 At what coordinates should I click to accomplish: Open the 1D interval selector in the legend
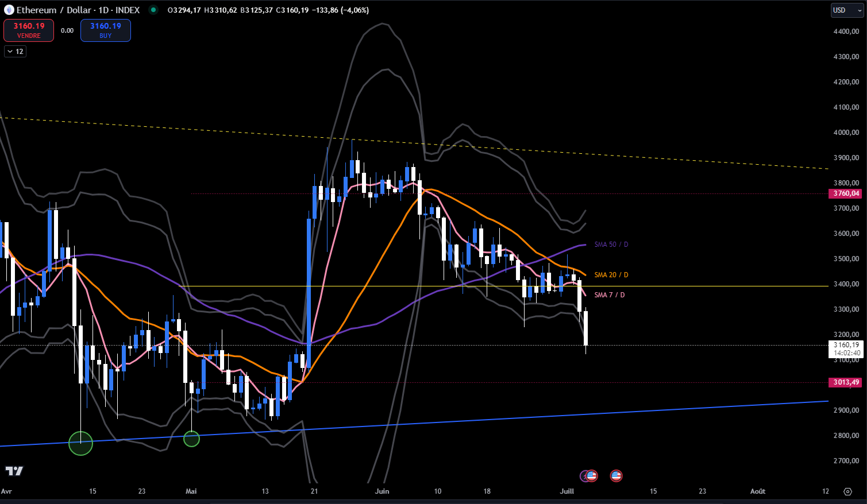click(102, 10)
